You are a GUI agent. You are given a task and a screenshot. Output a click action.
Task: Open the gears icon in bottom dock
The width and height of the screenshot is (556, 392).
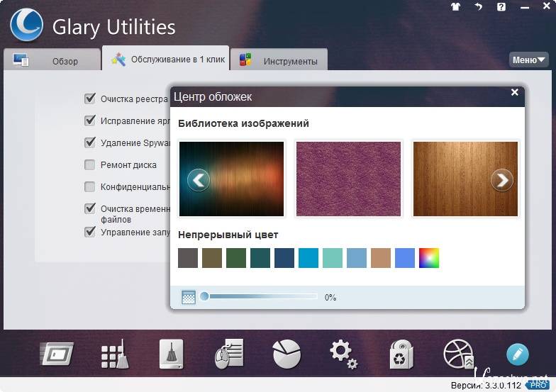coord(343,353)
